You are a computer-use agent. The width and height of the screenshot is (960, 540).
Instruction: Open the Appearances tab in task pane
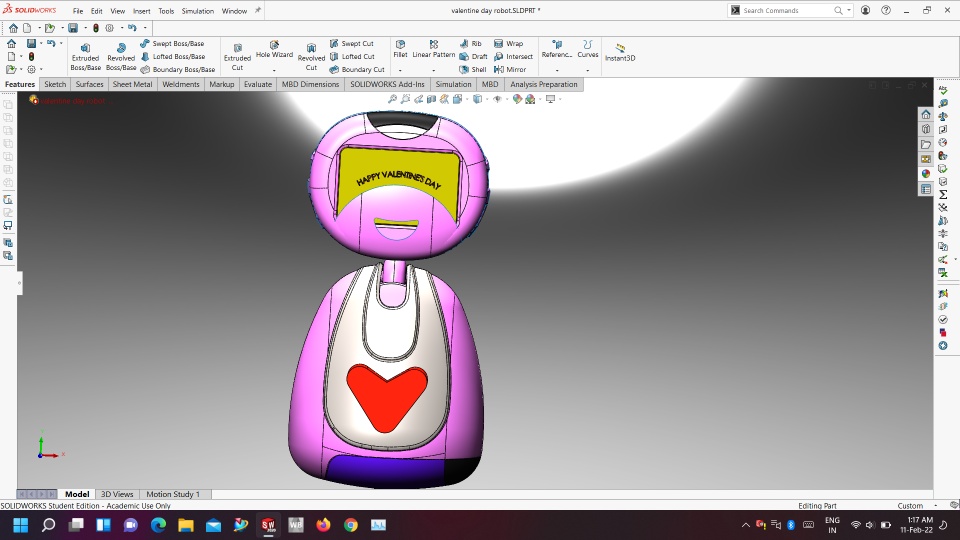pos(926,173)
